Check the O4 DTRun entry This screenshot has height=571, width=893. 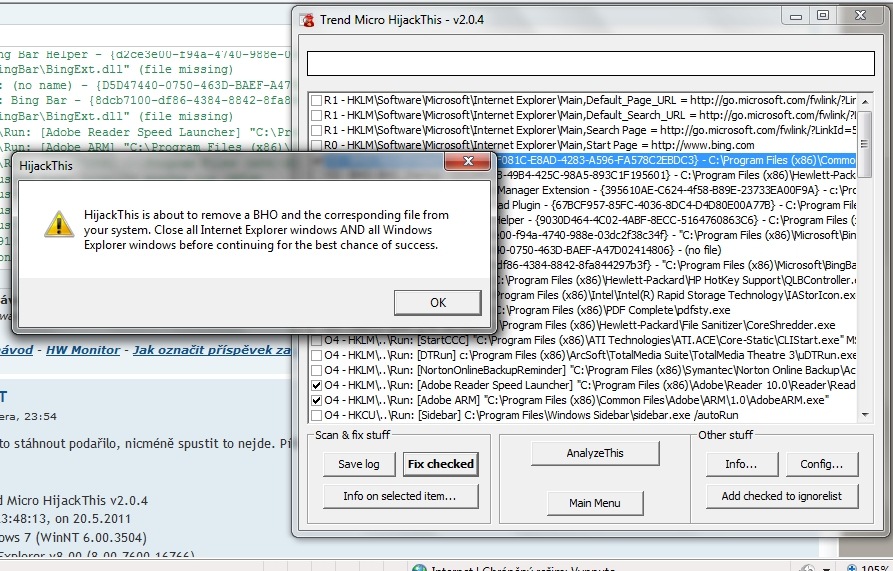coord(316,355)
